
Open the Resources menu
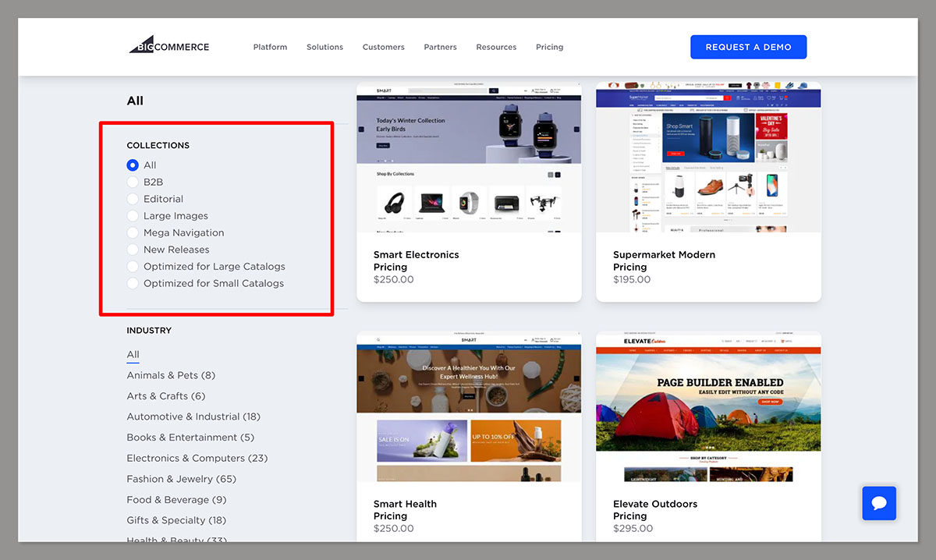pos(496,47)
